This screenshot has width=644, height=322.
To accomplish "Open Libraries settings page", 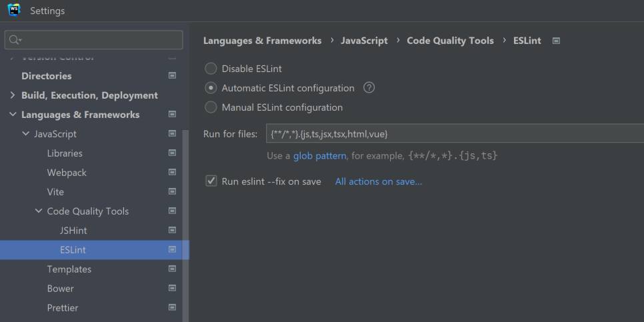I will [65, 153].
